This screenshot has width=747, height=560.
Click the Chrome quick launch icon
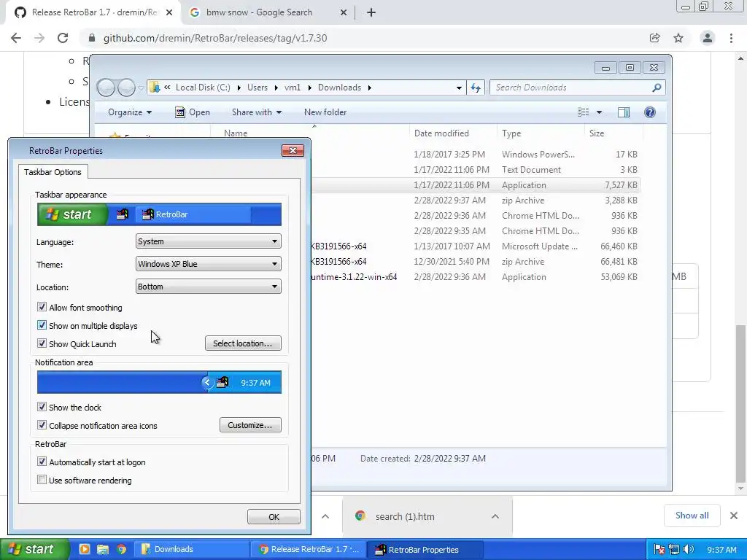(x=121, y=549)
